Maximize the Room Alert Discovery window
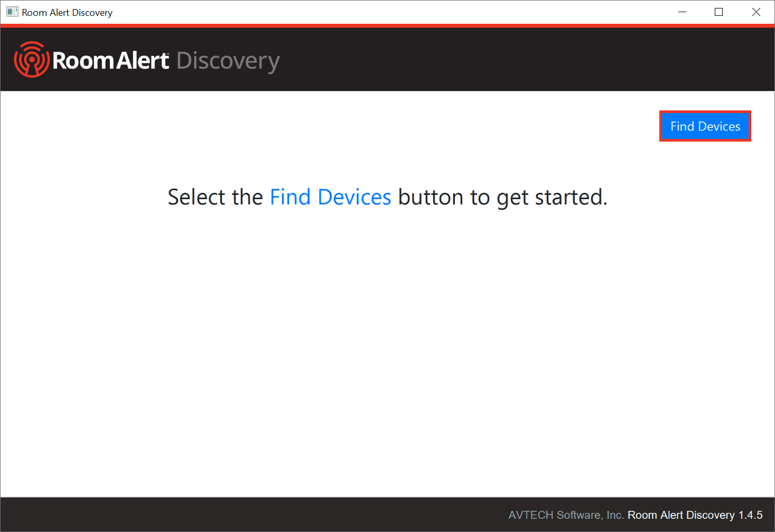Viewport: 775px width, 532px height. [x=718, y=12]
